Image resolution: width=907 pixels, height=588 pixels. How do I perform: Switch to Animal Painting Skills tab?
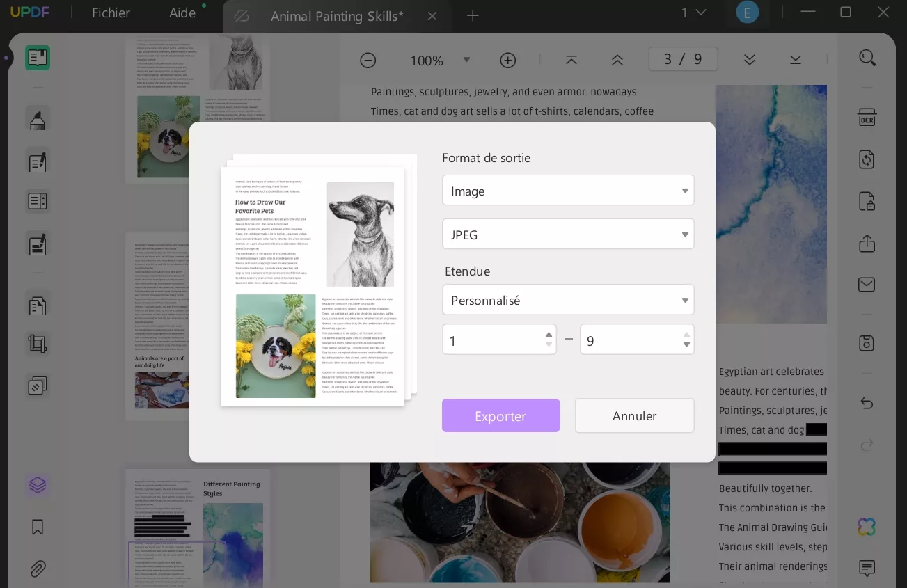(336, 16)
